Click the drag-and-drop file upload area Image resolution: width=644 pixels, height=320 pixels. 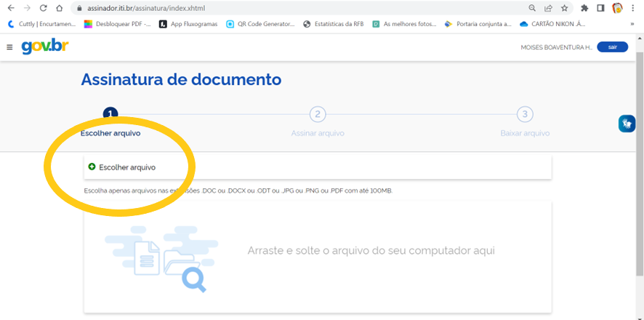pos(318,251)
